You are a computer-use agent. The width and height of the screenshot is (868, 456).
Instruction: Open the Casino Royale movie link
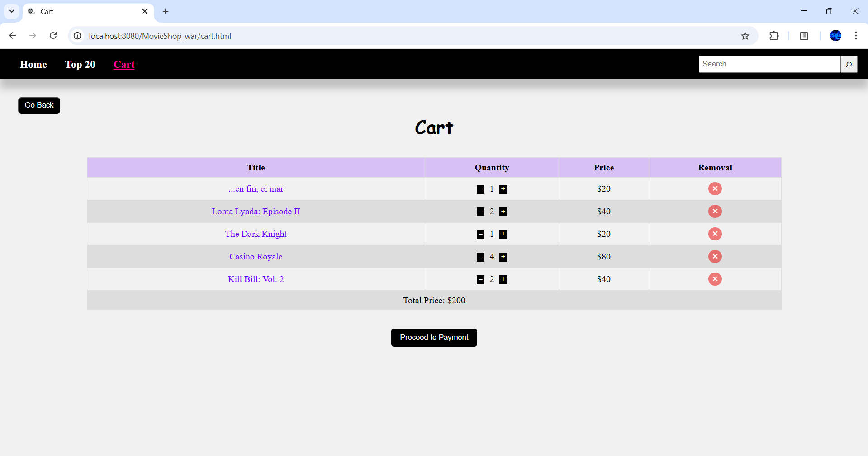(256, 257)
